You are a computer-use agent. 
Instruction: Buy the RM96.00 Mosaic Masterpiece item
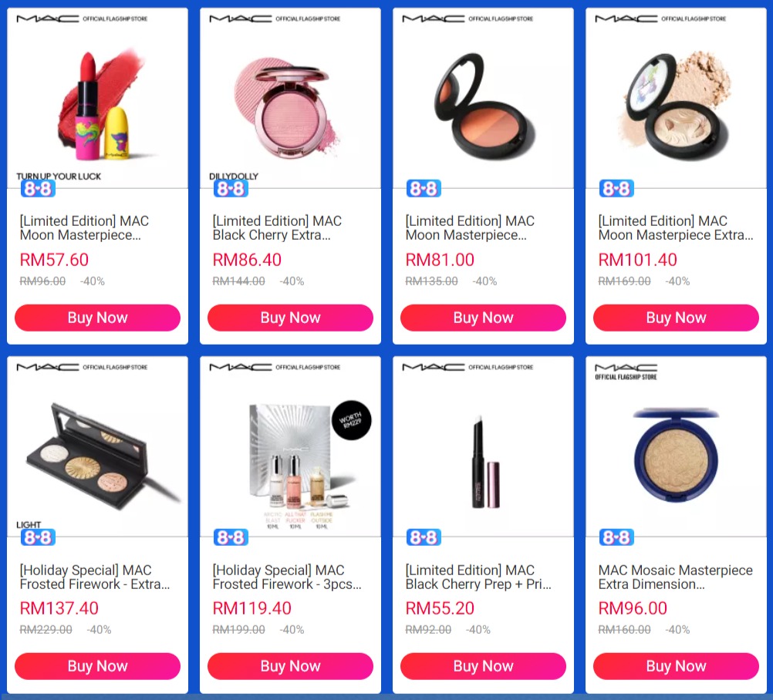click(676, 667)
